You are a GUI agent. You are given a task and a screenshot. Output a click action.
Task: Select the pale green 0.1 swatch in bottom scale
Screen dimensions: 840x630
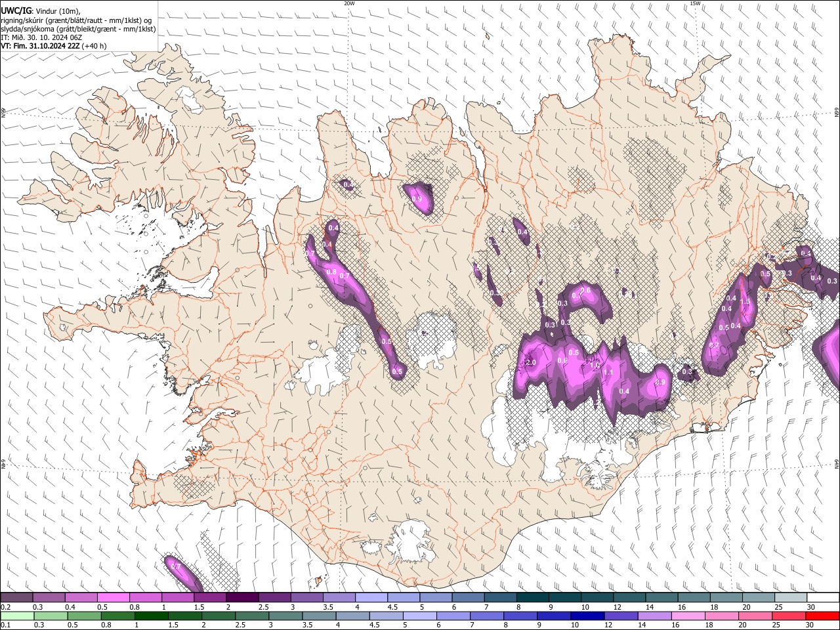click(17, 616)
